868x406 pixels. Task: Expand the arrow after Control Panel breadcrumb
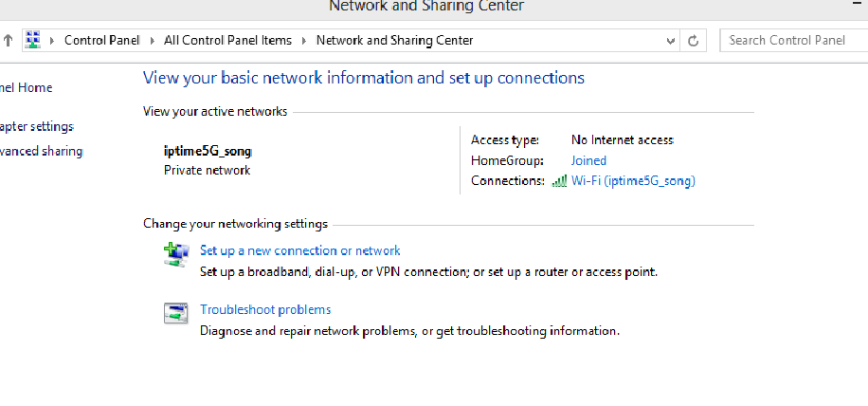click(x=153, y=41)
